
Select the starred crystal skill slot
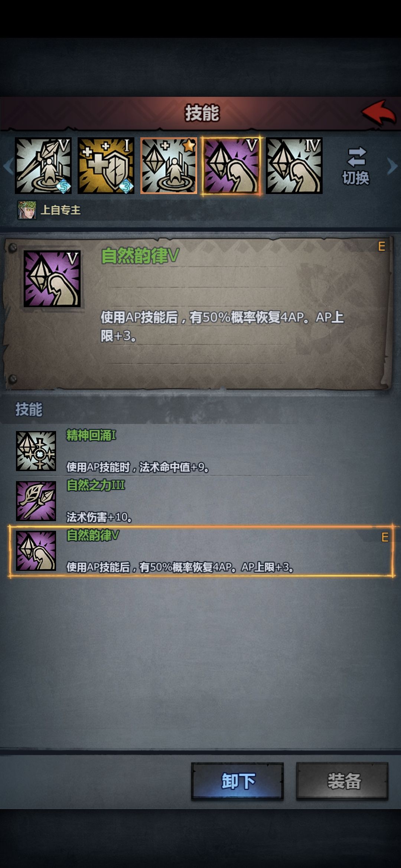(169, 165)
